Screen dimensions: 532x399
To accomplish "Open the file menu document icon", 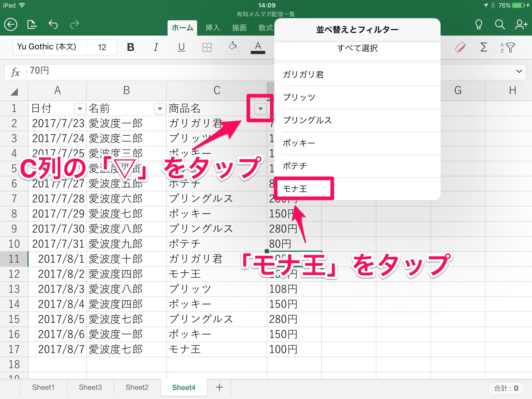I will tap(32, 25).
